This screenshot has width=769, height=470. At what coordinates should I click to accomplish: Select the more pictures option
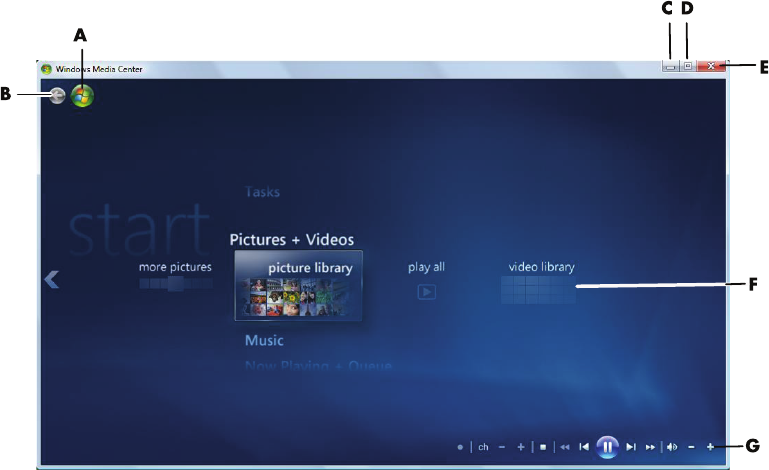(x=175, y=267)
